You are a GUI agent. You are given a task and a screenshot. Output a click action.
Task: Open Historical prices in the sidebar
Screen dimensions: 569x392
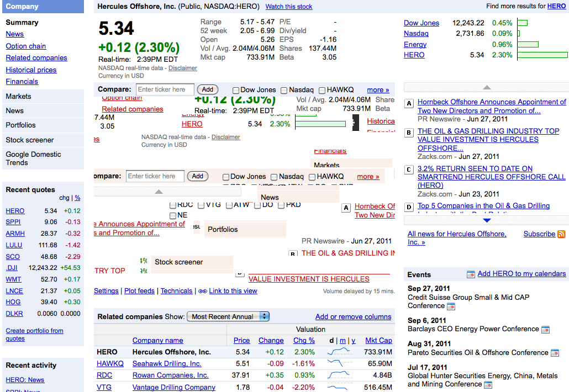click(x=31, y=70)
